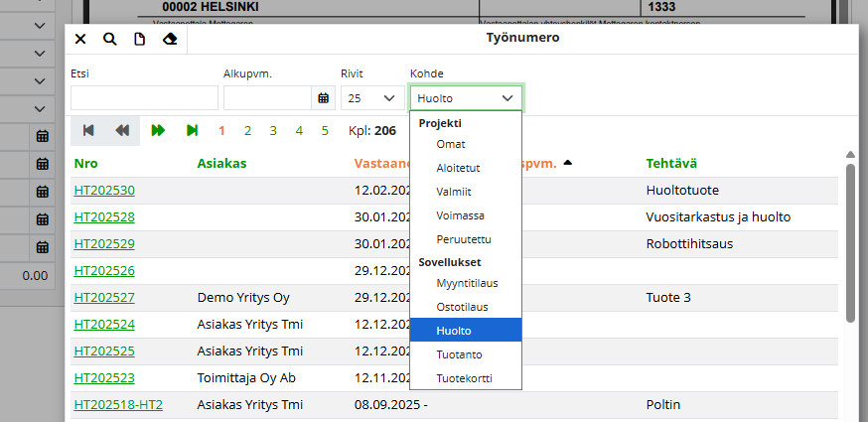
Task: Click into the Etsi search field
Action: tap(144, 98)
